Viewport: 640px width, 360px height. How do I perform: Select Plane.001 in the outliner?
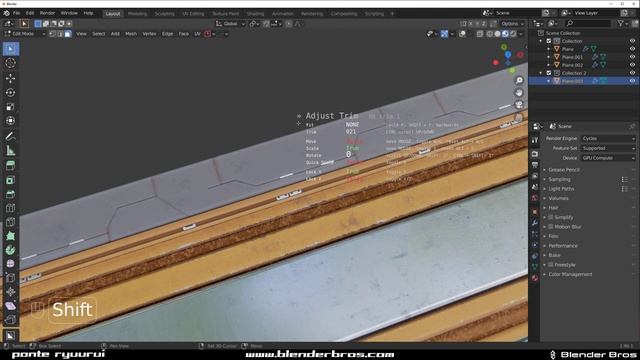click(x=572, y=57)
